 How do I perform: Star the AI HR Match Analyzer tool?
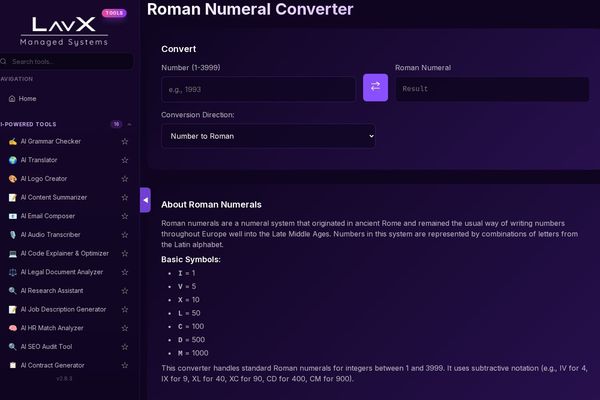click(x=125, y=328)
